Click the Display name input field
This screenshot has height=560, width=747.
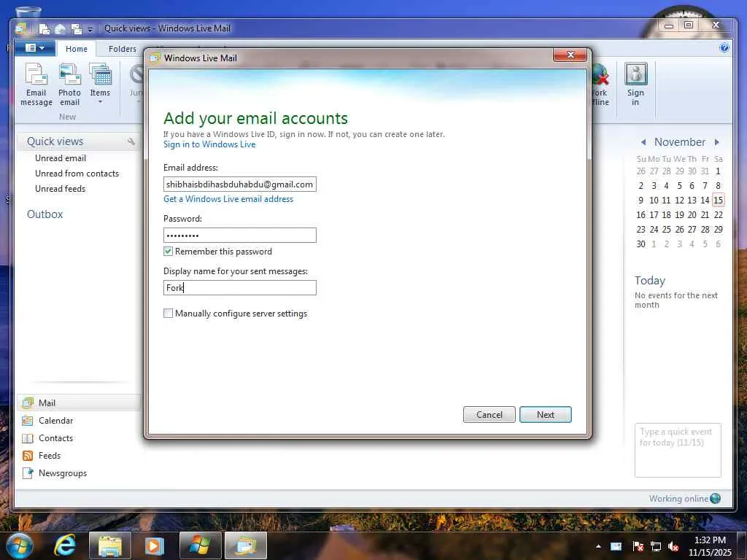pos(239,287)
